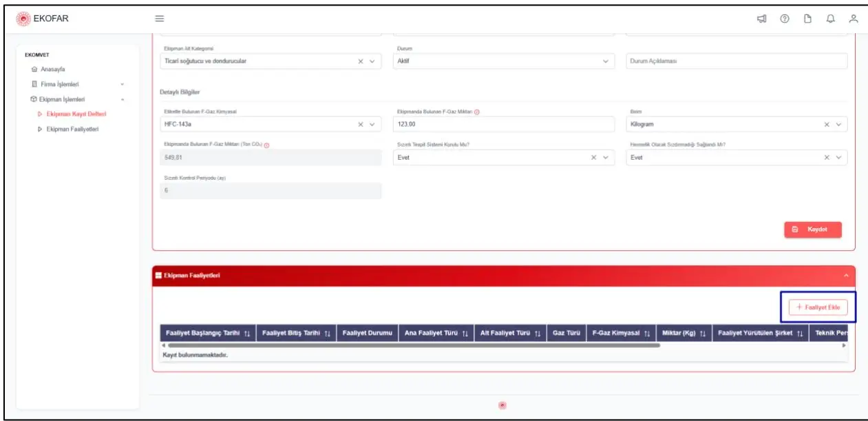The width and height of the screenshot is (868, 421).
Task: Sort by Alt Faaliyet Türü column
Action: 537,333
